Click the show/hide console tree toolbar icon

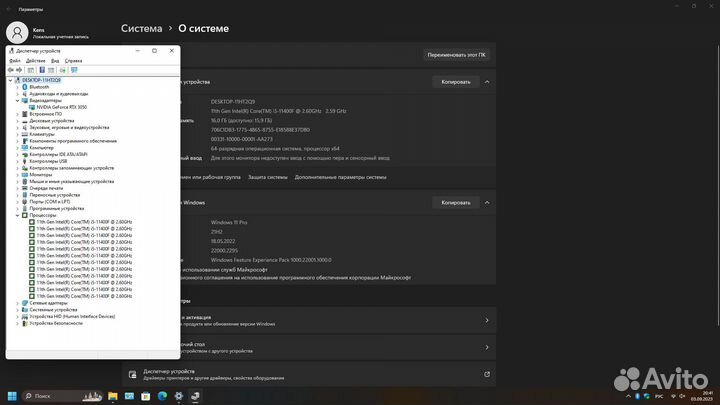click(x=31, y=70)
